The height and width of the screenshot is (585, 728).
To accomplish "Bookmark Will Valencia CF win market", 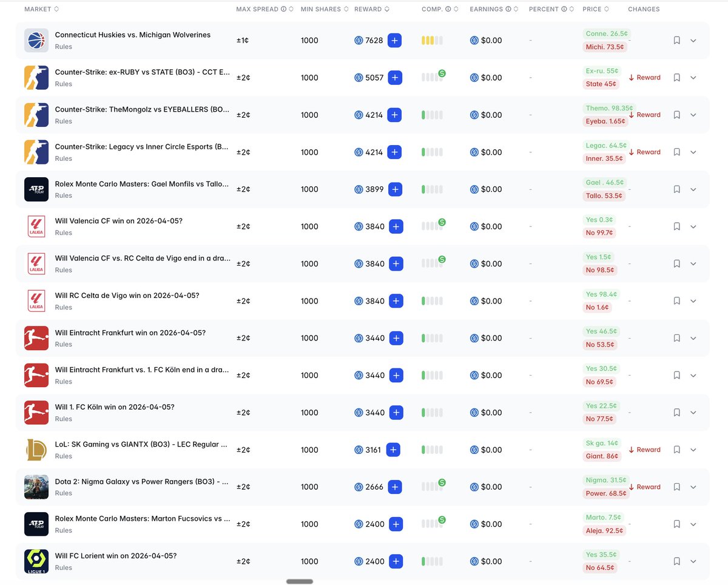I will 676,226.
